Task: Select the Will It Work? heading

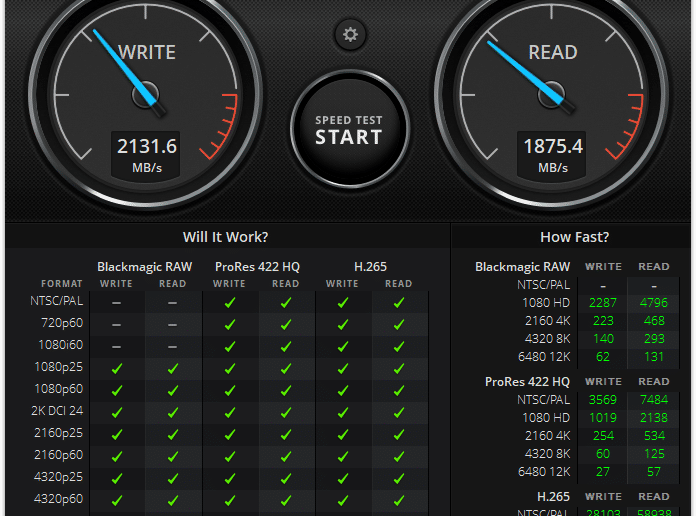Action: tap(225, 237)
